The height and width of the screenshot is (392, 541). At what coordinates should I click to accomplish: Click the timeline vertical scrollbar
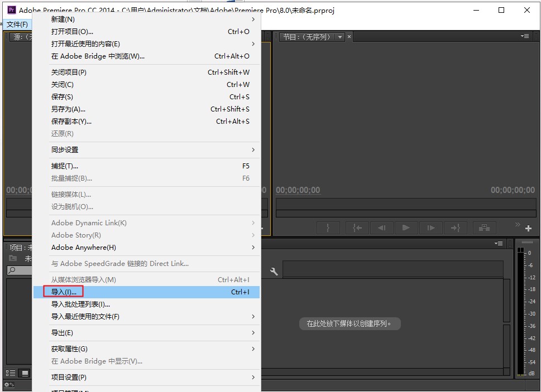click(x=506, y=301)
